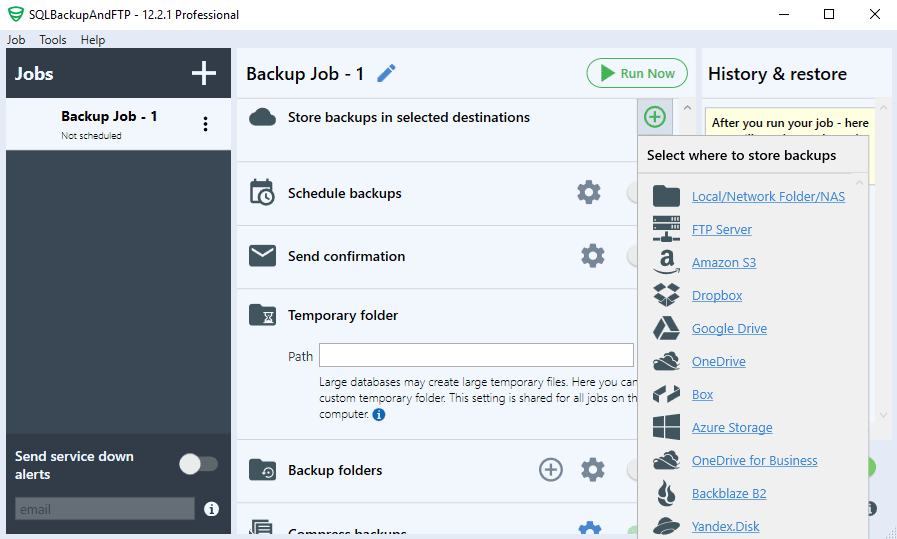The height and width of the screenshot is (539, 897).
Task: Open Schedule backups settings gear
Action: (x=589, y=193)
